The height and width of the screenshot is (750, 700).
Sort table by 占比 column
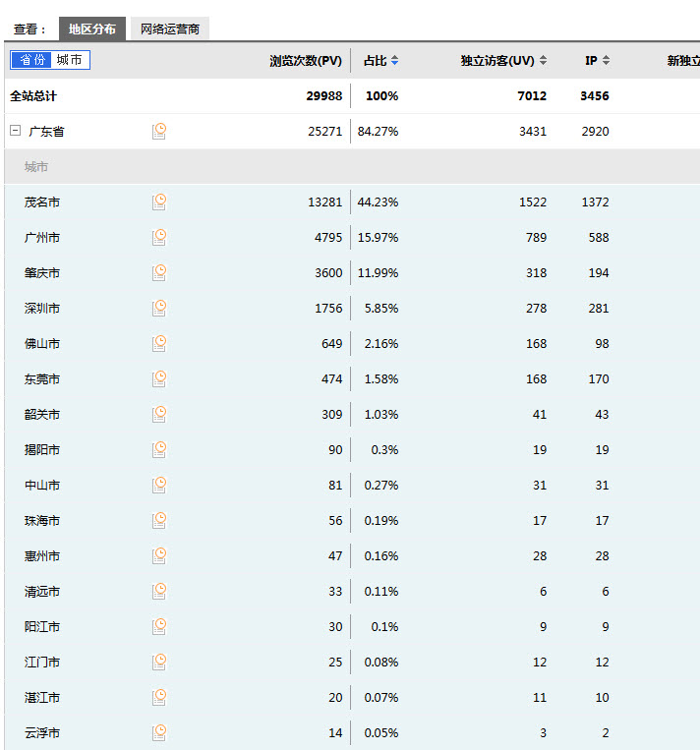point(380,61)
